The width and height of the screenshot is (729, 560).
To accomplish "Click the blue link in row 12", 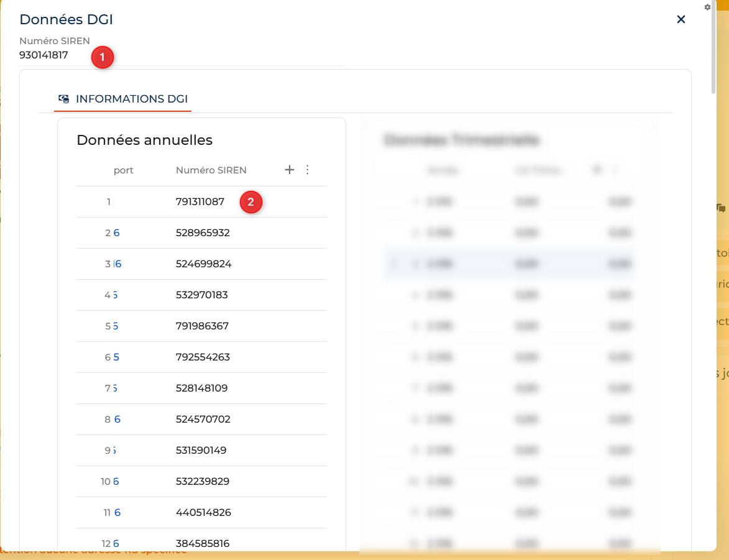I will pyautogui.click(x=116, y=543).
